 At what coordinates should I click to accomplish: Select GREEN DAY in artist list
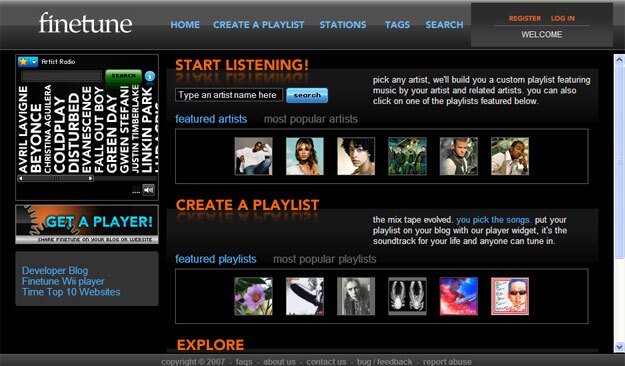click(111, 134)
